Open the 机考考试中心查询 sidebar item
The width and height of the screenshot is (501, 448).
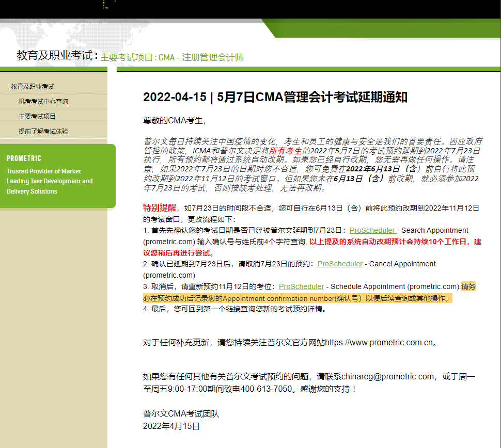pyautogui.click(x=43, y=102)
